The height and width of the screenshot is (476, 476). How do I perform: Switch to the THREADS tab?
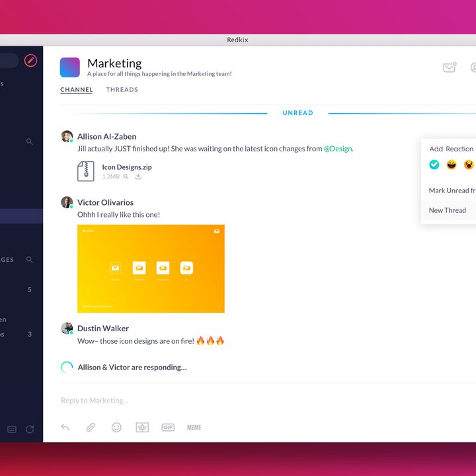122,89
